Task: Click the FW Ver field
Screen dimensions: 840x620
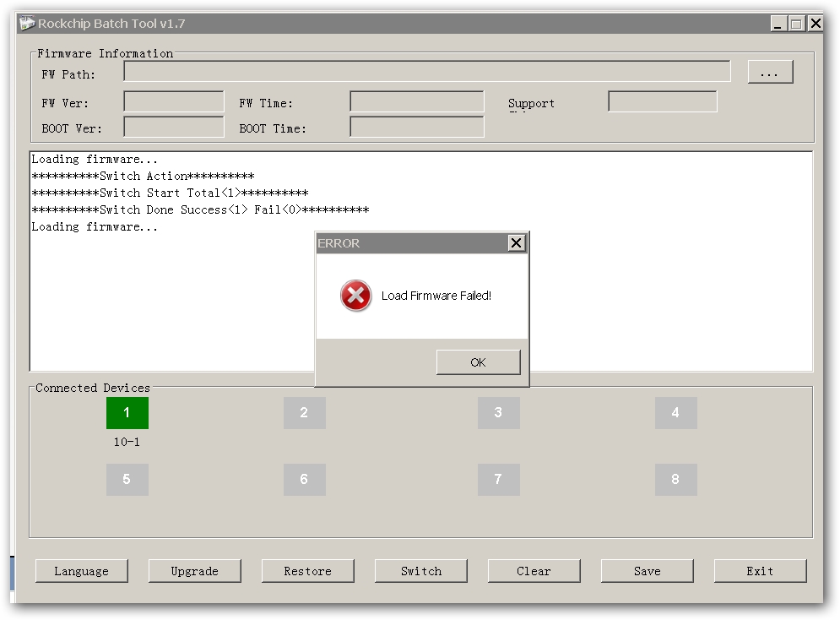Action: coord(174,101)
